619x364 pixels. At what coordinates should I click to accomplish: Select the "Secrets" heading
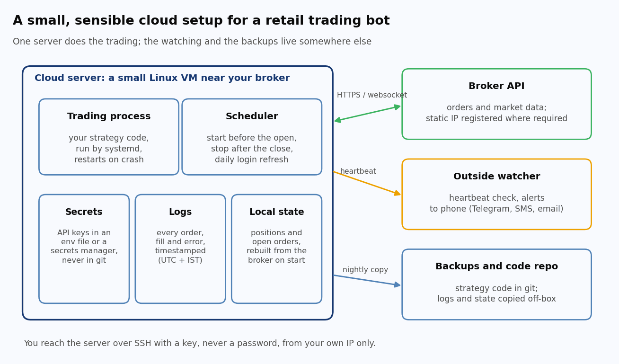click(x=84, y=212)
